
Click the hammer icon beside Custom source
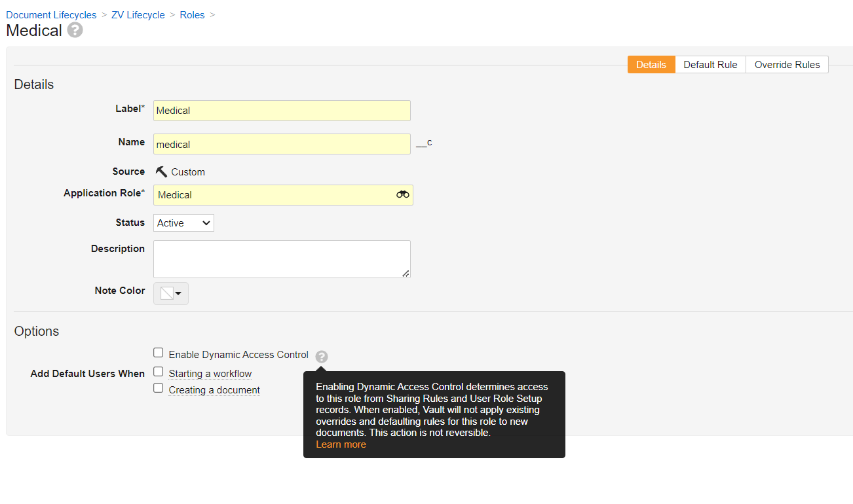[x=161, y=171]
